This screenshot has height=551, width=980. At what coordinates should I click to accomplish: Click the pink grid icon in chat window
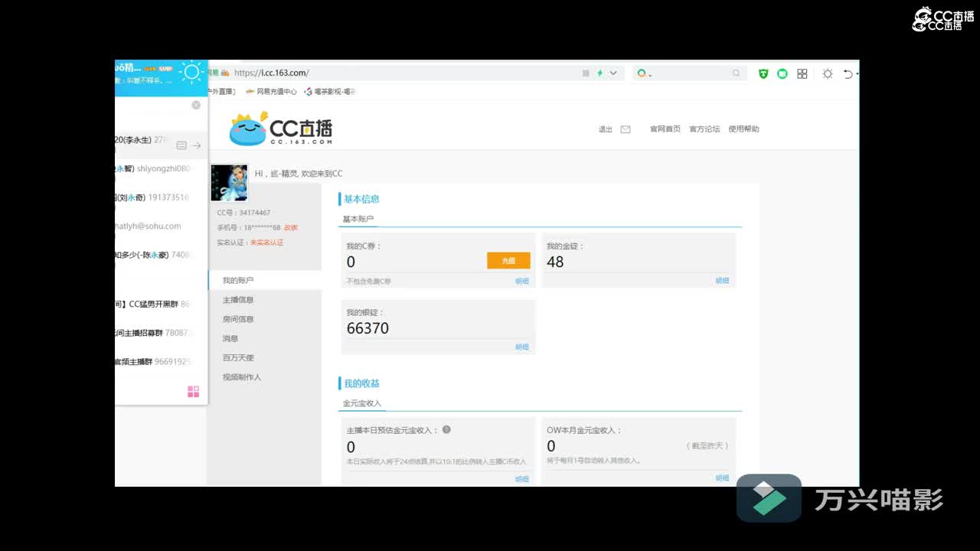[x=193, y=392]
